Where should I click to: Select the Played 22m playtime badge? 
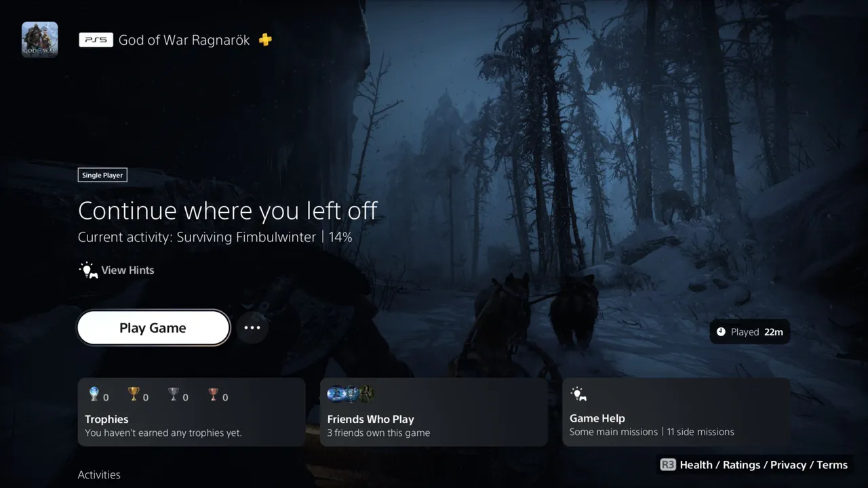click(750, 331)
